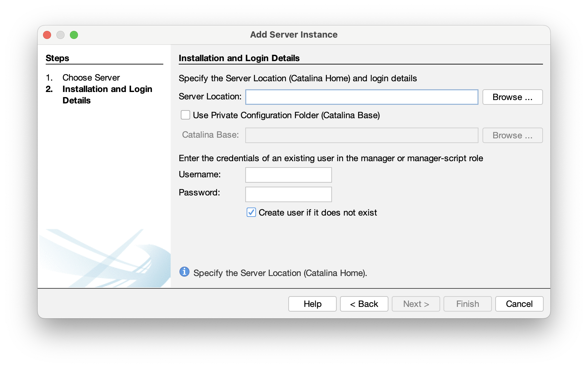Focus the Username input field
This screenshot has width=588, height=368.
click(x=288, y=175)
